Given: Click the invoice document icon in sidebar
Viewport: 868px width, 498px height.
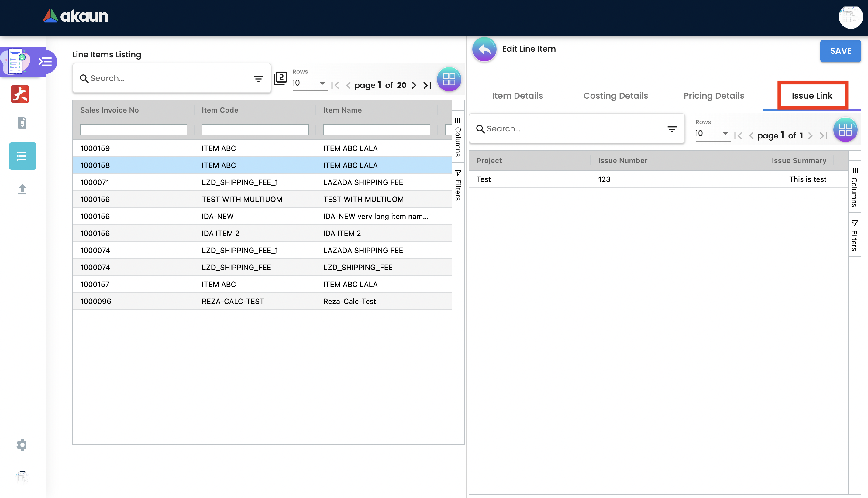Looking at the screenshot, I should tap(22, 122).
